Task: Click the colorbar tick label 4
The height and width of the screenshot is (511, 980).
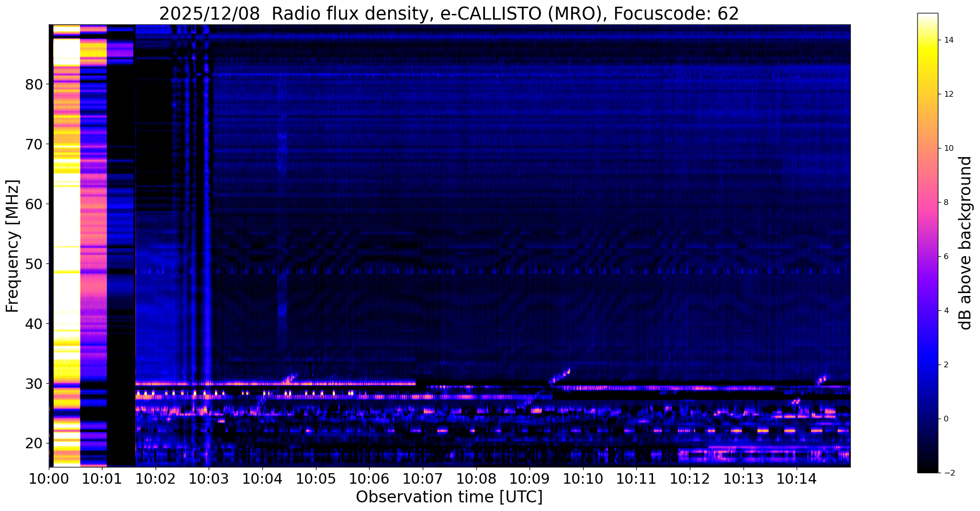Action: [x=946, y=311]
